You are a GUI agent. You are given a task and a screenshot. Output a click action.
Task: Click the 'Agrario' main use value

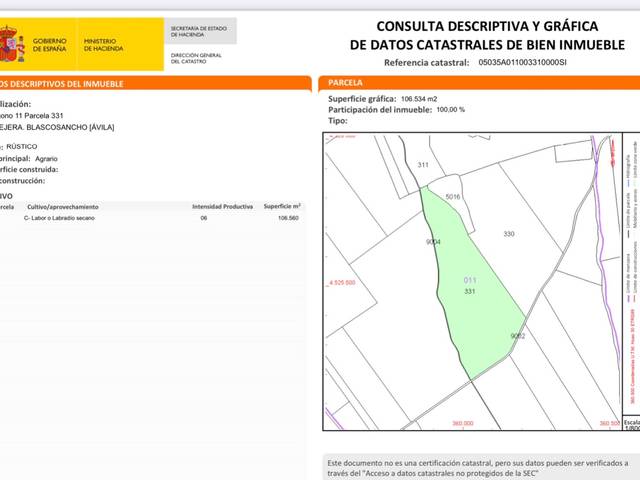46,159
